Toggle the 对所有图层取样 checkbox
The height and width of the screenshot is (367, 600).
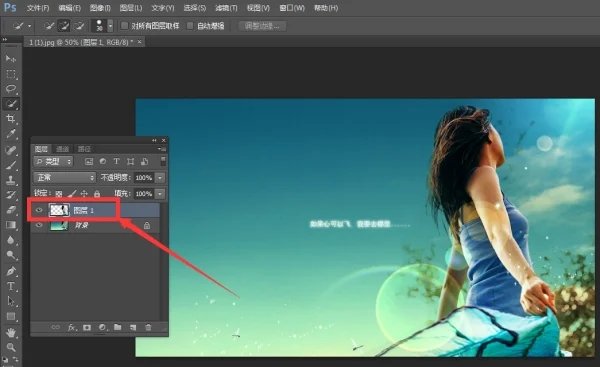(x=124, y=26)
